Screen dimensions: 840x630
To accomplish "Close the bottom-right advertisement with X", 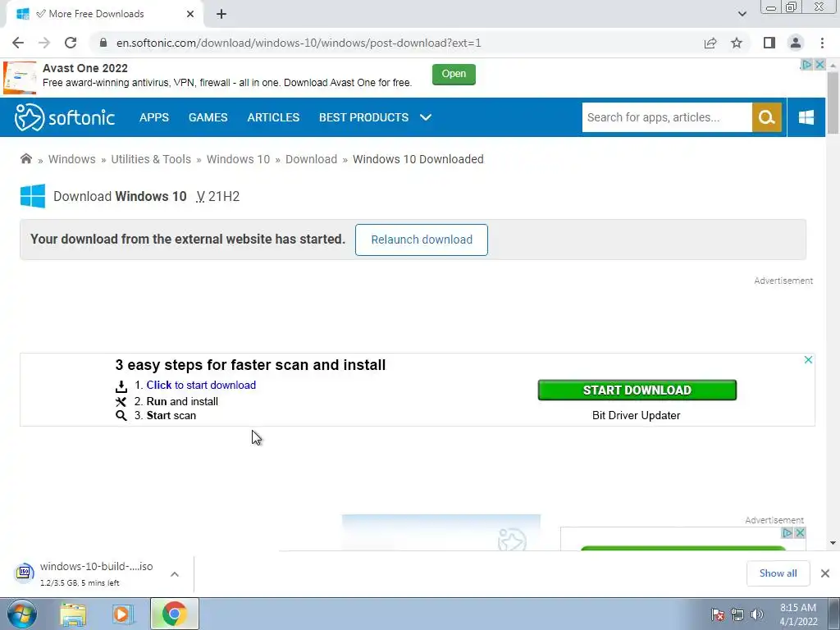I will click(800, 533).
